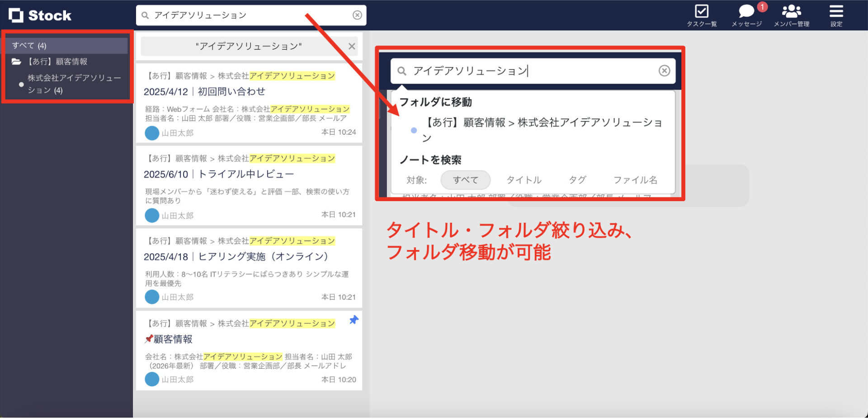Viewport: 868px width, 419px height.
Task: Click the magnifier icon in the popup search field
Action: (402, 71)
